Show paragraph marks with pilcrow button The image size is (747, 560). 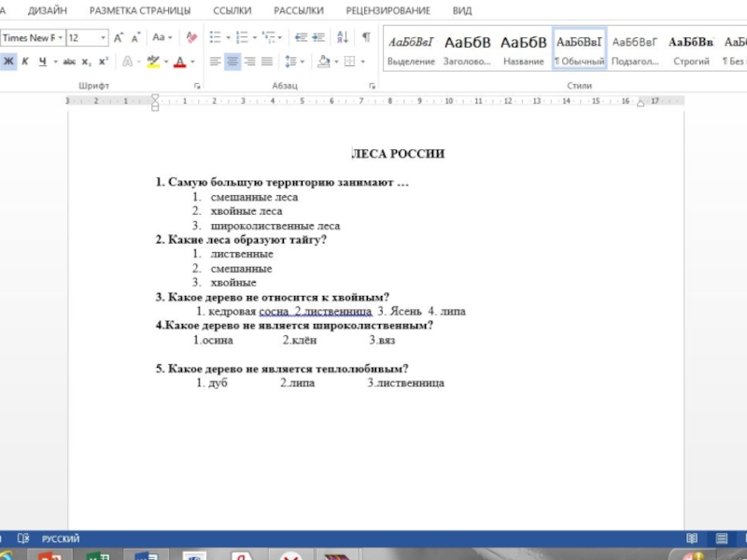point(366,37)
